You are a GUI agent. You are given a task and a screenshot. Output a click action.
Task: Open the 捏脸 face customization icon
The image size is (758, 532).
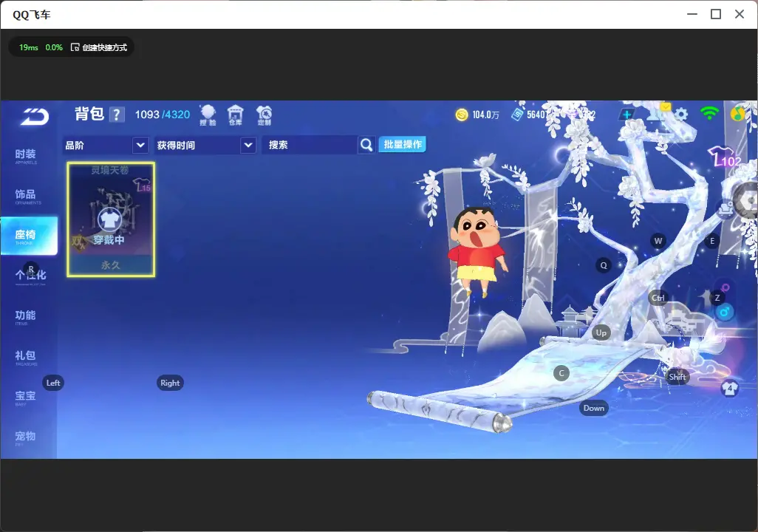point(208,115)
